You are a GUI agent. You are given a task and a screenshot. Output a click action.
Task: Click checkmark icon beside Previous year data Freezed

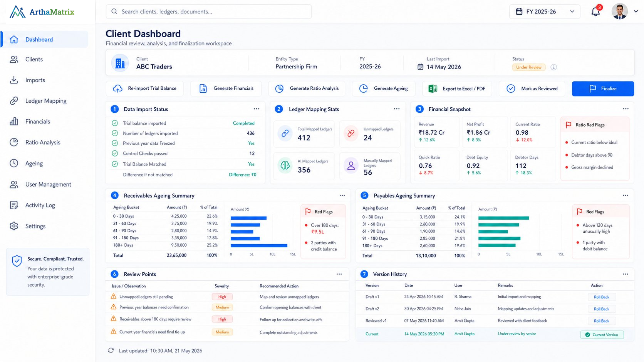pos(115,143)
